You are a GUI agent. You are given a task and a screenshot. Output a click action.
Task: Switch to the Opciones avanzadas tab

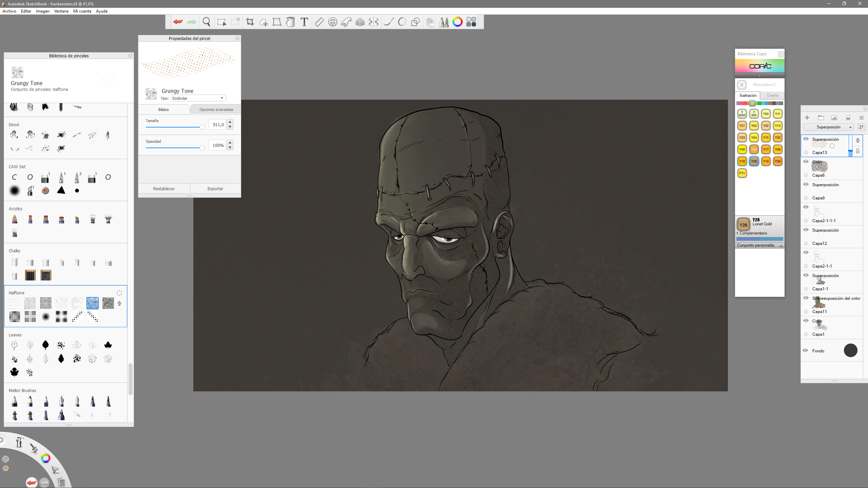coord(216,110)
